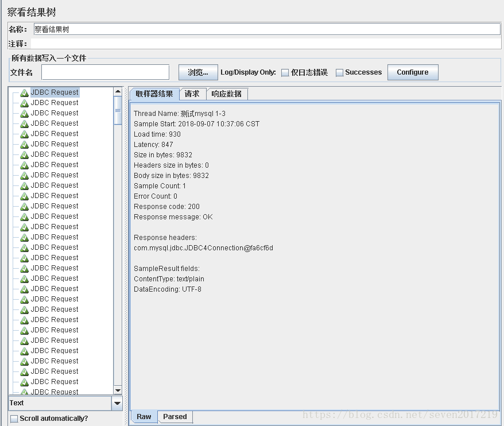Click the 'ContentType: text/plain' line

pos(169,279)
